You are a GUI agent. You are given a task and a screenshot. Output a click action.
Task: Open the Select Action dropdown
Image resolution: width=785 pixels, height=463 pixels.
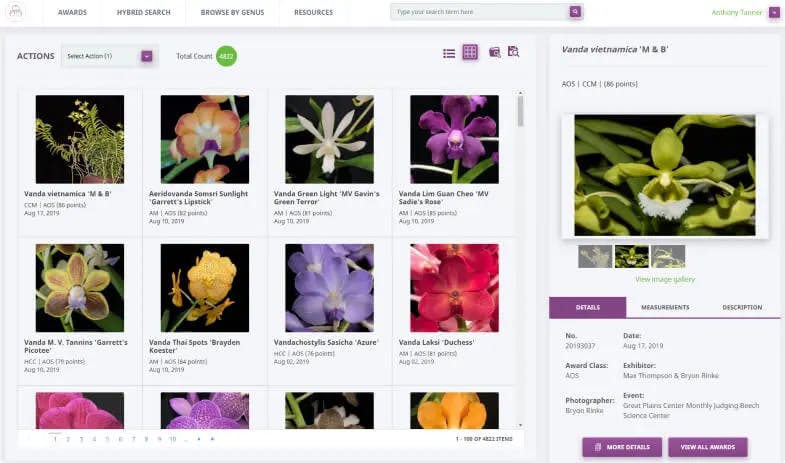(x=109, y=56)
